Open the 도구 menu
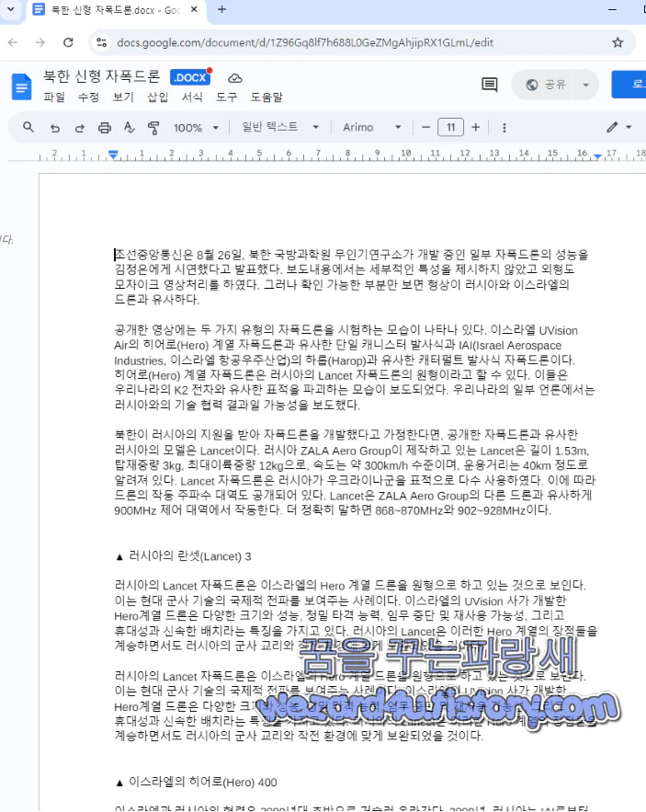Image resolution: width=646 pixels, height=812 pixels. pyautogui.click(x=227, y=97)
